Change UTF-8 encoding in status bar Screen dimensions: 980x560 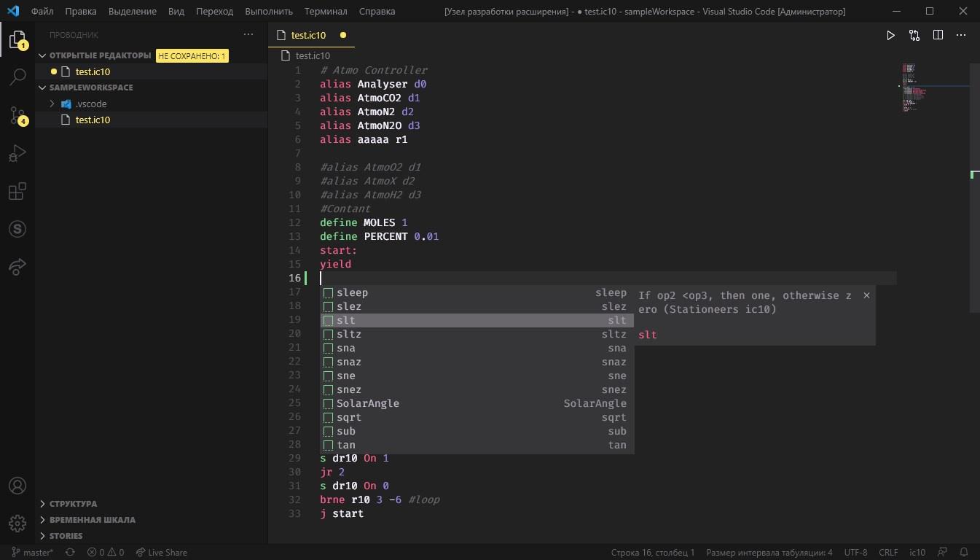[x=855, y=553]
